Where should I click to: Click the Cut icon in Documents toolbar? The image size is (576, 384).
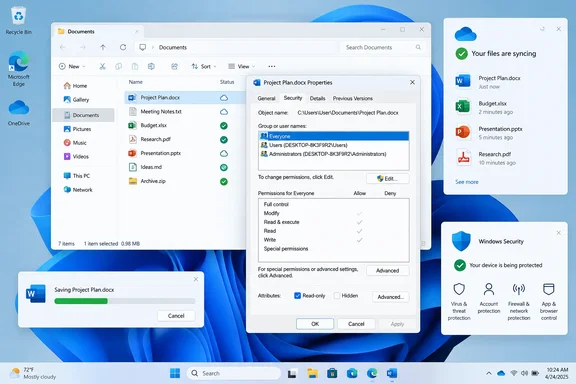click(x=102, y=67)
